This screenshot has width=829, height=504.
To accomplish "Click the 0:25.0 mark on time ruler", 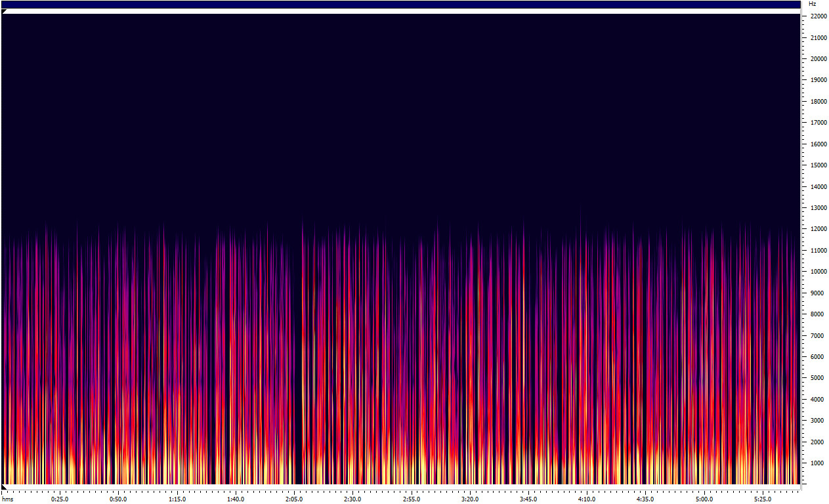I will [x=60, y=499].
